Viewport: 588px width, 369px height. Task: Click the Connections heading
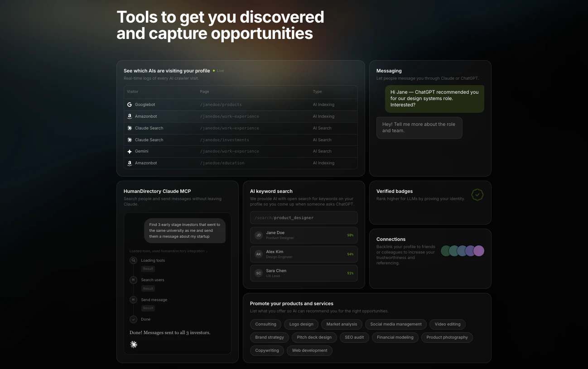tap(391, 239)
